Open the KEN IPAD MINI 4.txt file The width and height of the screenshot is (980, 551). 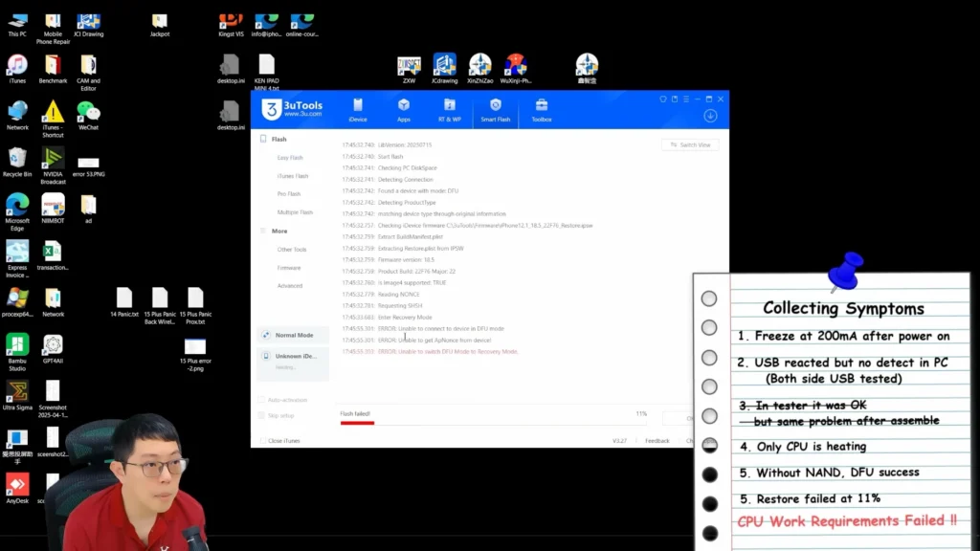coord(266,73)
